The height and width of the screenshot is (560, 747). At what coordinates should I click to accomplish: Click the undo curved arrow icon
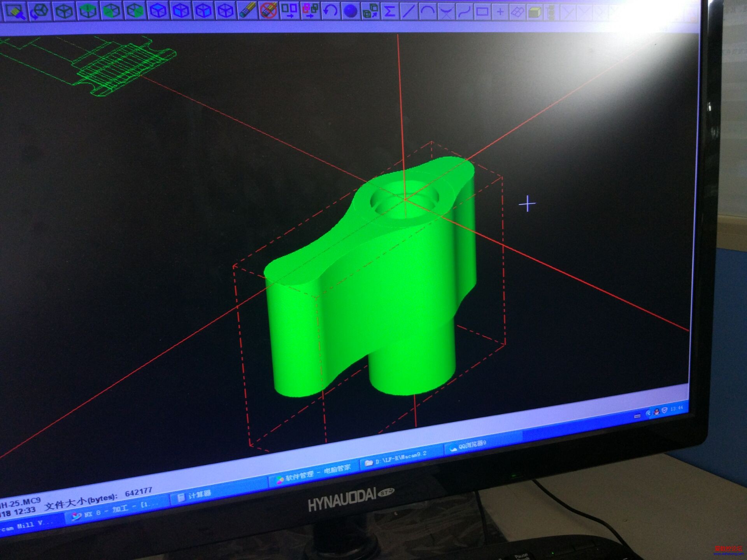pyautogui.click(x=330, y=10)
